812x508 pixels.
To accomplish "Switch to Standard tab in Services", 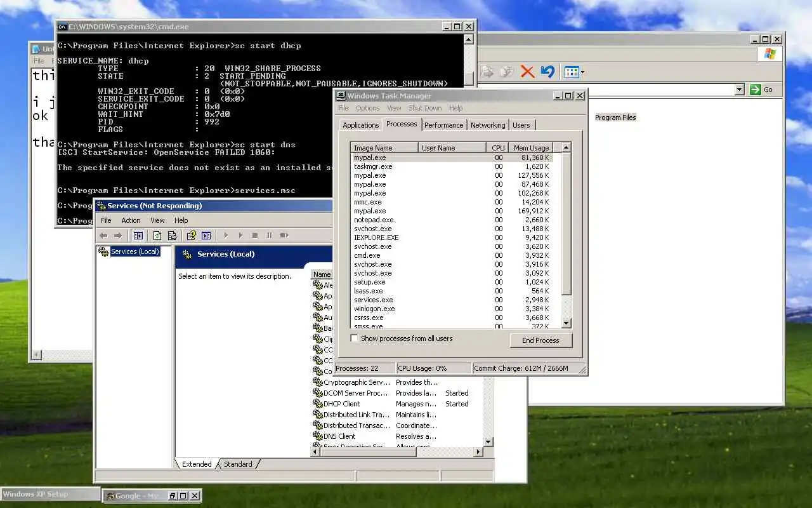I will [x=238, y=464].
